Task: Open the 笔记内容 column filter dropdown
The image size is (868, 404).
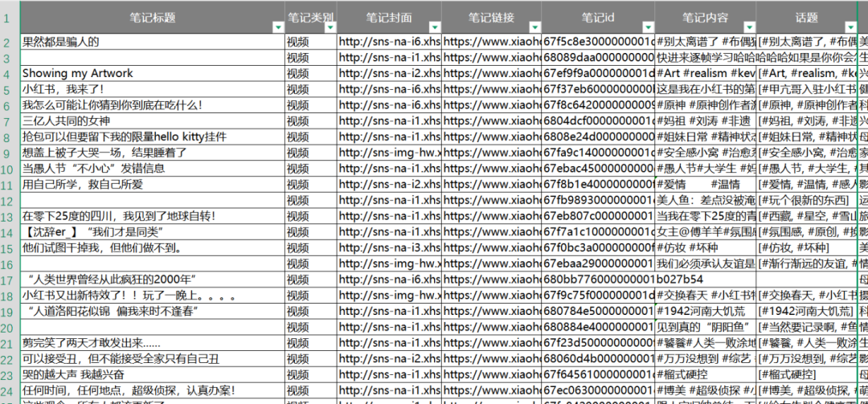Action: [750, 27]
